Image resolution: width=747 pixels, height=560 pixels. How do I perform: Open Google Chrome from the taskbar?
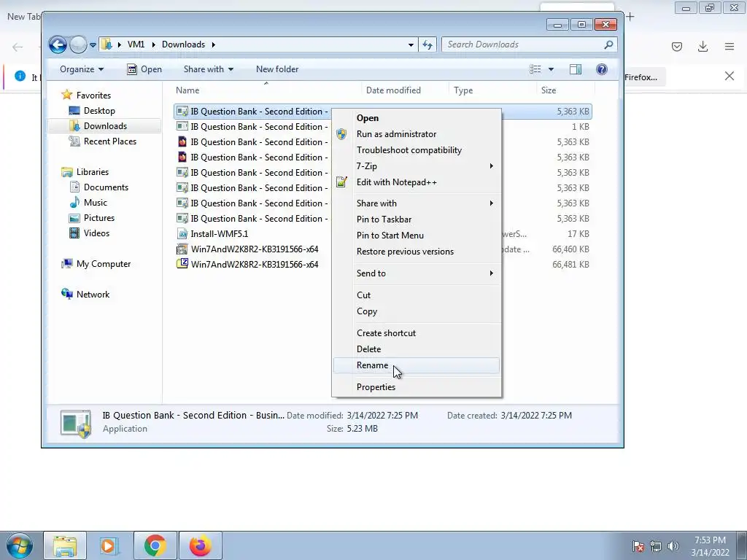[x=155, y=545]
